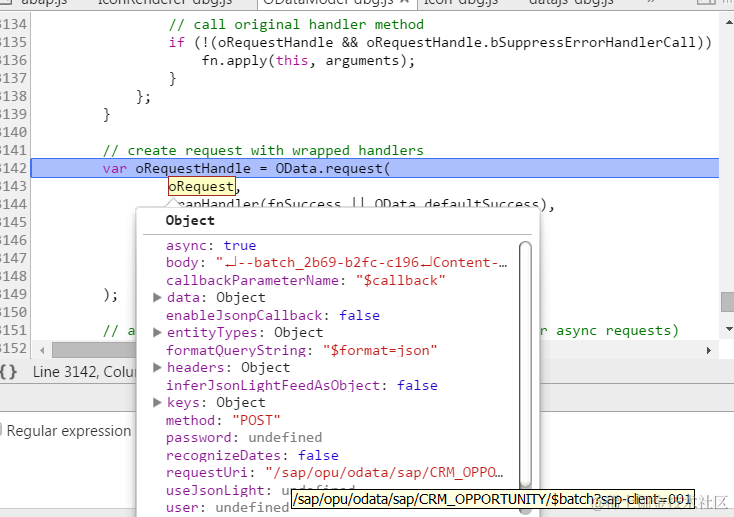The image size is (734, 517).
Task: Click 'OData.request(' on highlighted line
Action: [x=333, y=168]
